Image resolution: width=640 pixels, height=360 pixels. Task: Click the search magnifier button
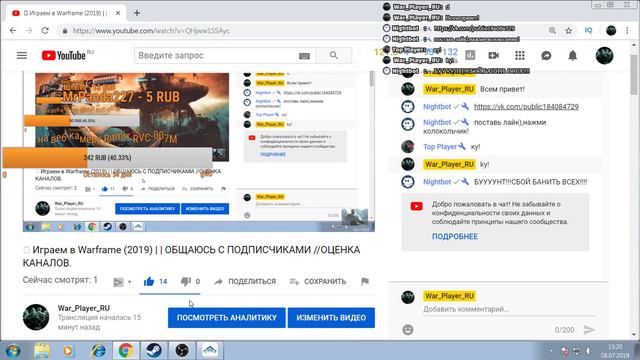[x=334, y=55]
